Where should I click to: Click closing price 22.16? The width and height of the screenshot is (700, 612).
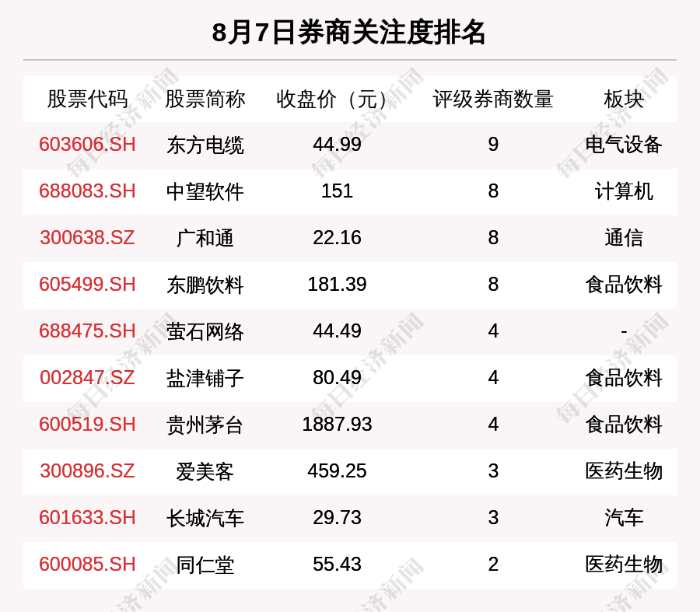click(x=337, y=237)
